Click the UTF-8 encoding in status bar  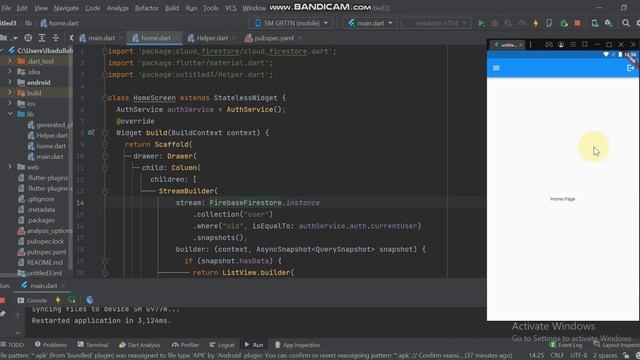tap(578, 356)
